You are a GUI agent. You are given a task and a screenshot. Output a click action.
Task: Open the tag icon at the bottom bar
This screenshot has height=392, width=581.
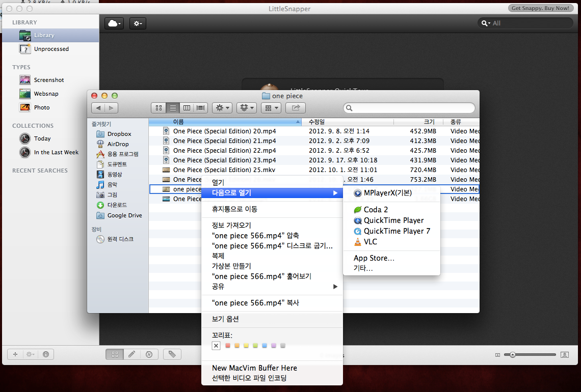click(172, 354)
